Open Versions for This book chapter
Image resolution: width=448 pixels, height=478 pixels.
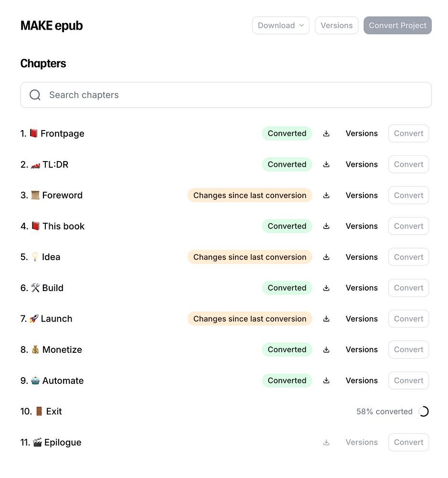362,226
